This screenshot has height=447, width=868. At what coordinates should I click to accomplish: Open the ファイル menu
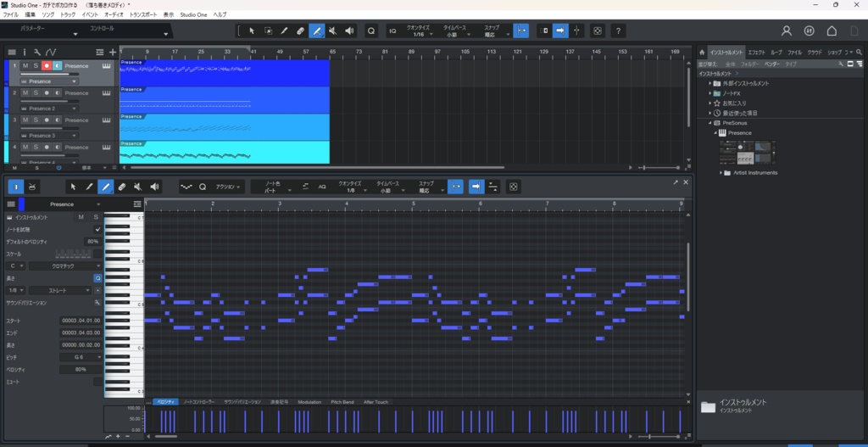pos(11,14)
